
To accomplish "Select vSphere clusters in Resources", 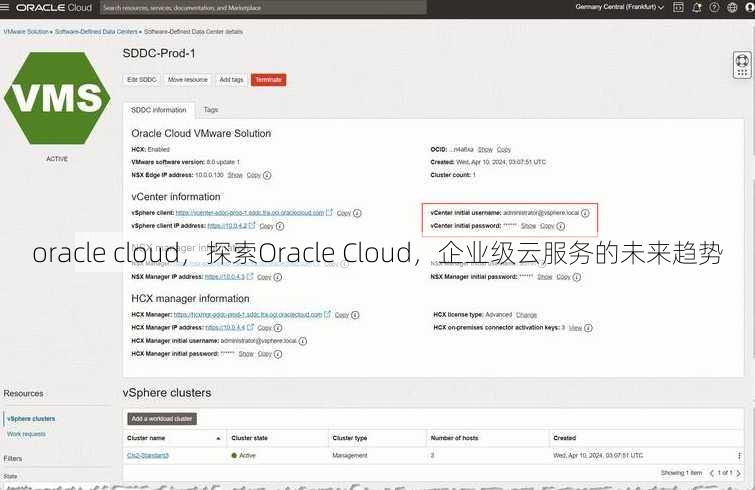I will pos(31,419).
